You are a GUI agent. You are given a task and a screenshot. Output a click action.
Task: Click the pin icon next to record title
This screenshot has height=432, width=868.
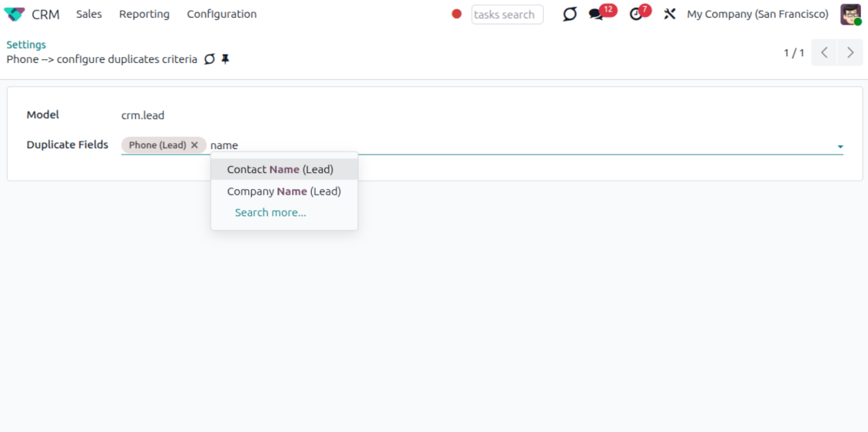[225, 59]
